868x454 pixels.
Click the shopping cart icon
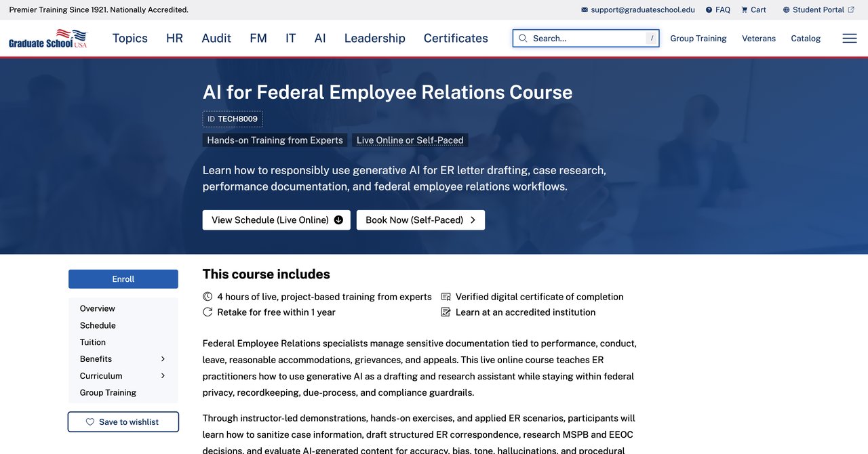coord(745,10)
